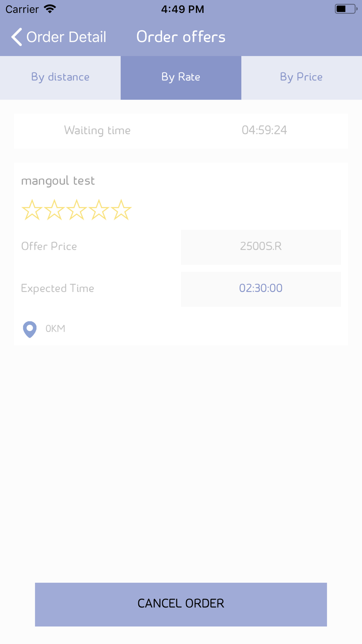This screenshot has height=644, width=362.
Task: Click the third rating star
Action: [x=77, y=210]
